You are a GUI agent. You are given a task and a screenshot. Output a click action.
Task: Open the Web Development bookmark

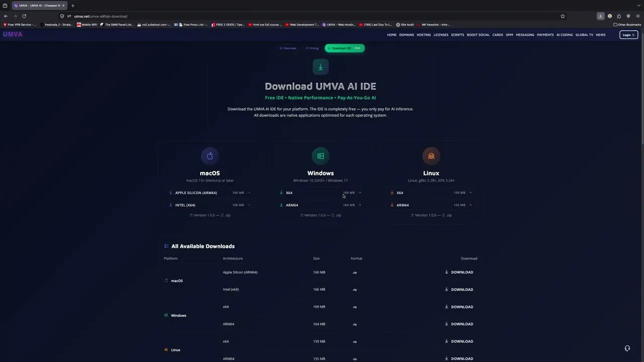point(302,25)
